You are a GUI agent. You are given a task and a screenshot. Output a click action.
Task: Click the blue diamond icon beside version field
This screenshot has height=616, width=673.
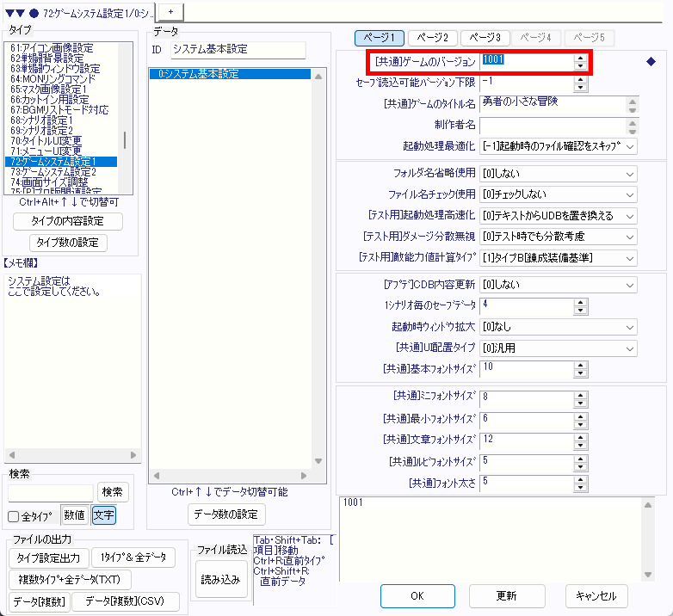pyautogui.click(x=651, y=62)
